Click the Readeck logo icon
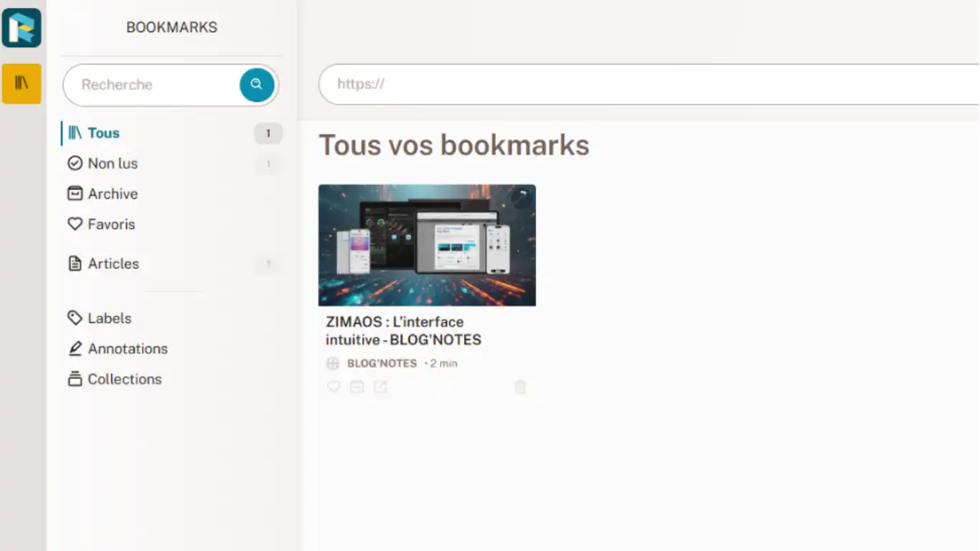 [22, 27]
